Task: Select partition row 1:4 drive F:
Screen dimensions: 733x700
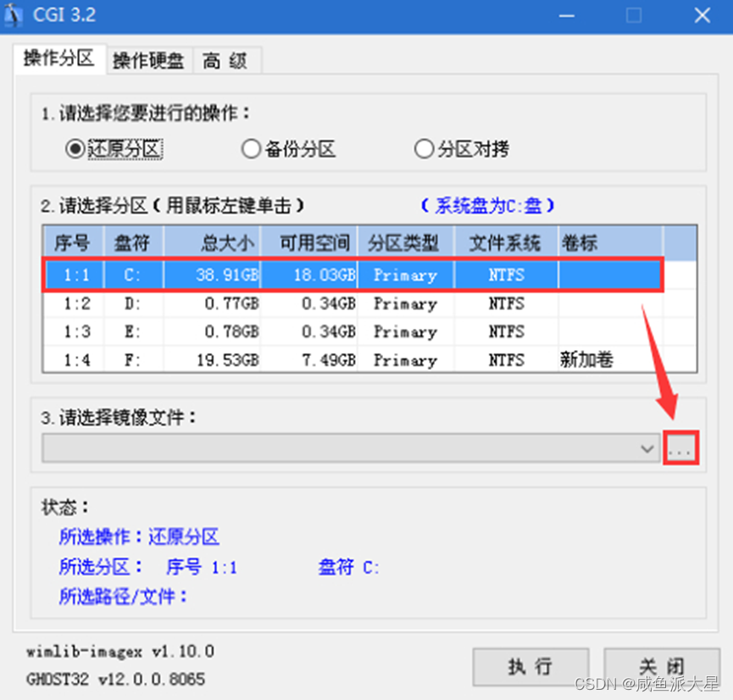Action: click(x=353, y=360)
